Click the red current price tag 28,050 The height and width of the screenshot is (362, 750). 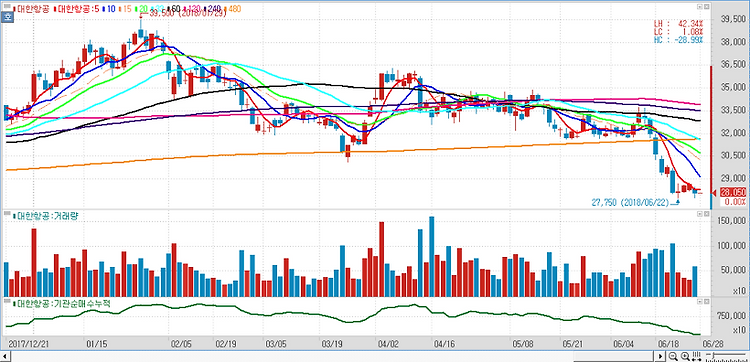click(x=733, y=192)
